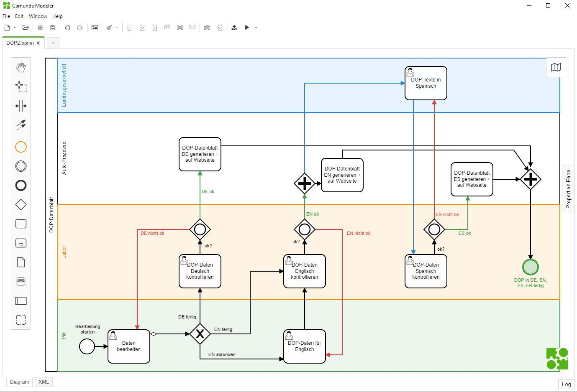The image size is (577, 392).
Task: Create a DataObjectReference from palette
Action: 21,262
